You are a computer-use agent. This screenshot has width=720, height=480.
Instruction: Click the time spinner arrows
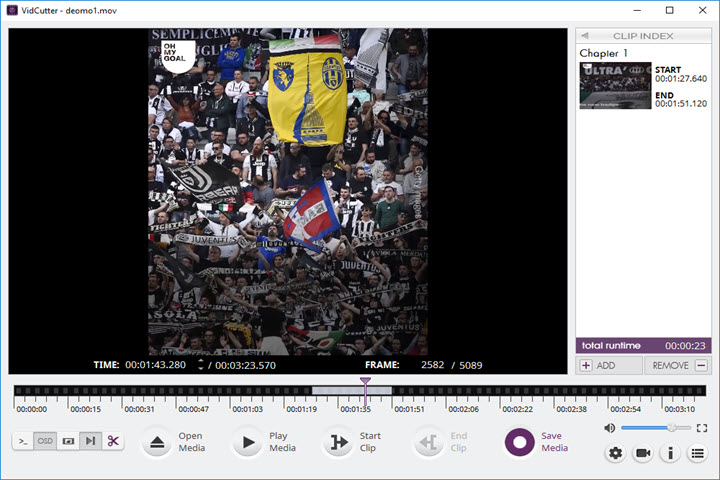coord(201,365)
